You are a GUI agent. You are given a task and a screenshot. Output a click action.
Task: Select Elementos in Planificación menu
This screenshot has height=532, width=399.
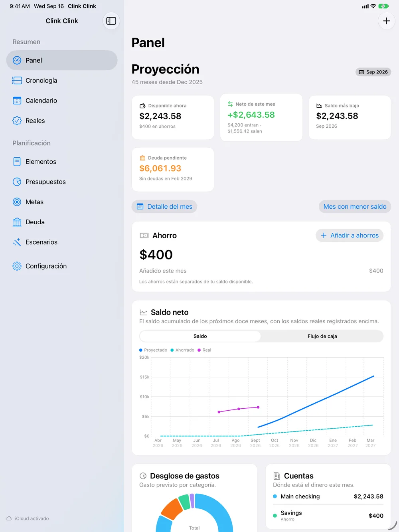62,162
